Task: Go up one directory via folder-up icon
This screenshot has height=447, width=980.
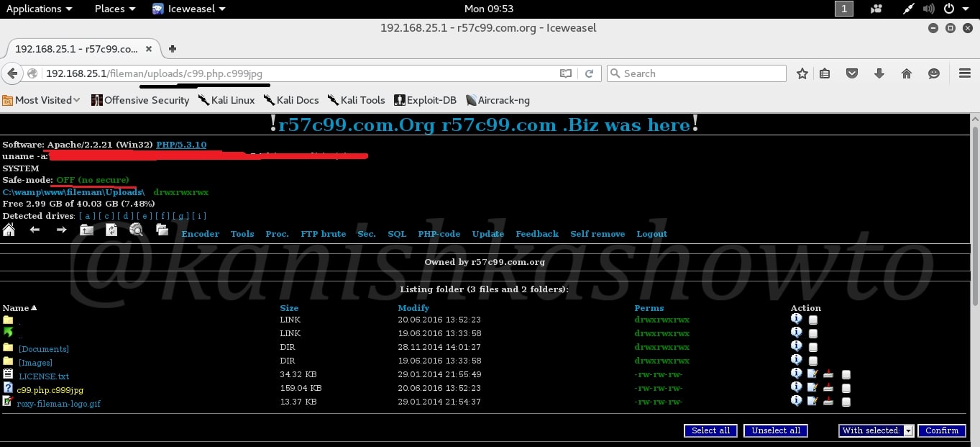Action: tap(86, 230)
